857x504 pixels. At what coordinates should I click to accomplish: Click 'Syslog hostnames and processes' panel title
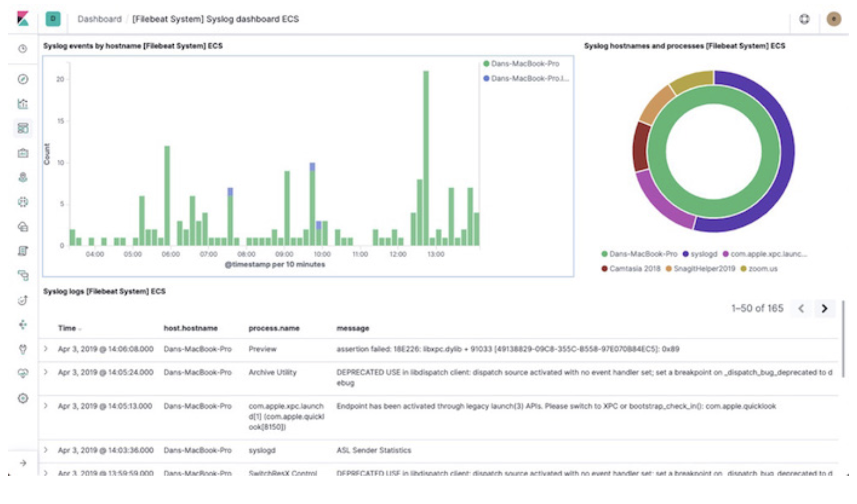pyautogui.click(x=684, y=46)
